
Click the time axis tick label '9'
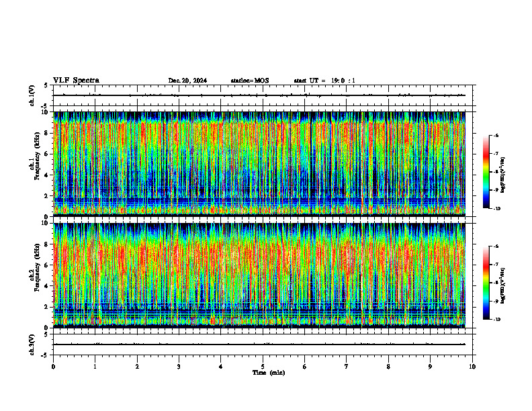coord(430,367)
